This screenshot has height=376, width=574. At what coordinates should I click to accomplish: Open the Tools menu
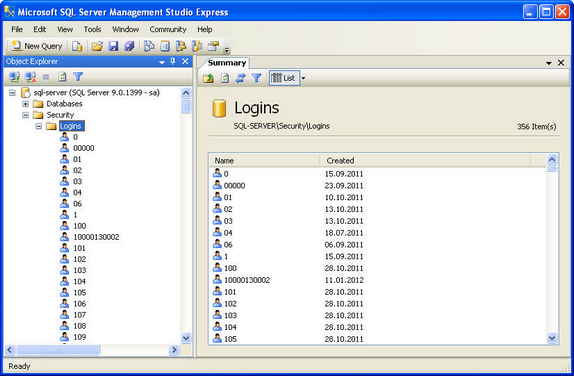(92, 29)
